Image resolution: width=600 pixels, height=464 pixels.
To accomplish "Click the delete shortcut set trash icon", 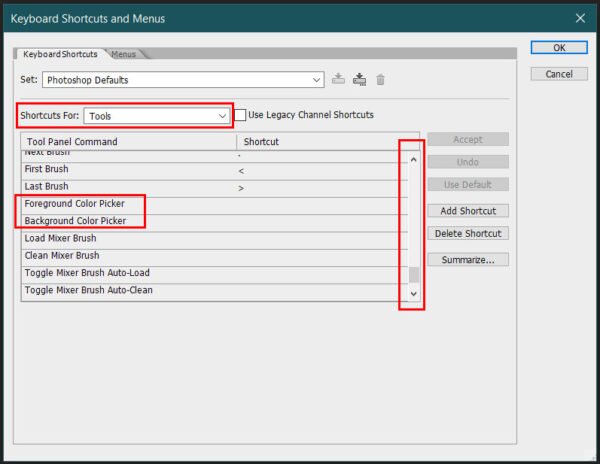I will (x=380, y=80).
